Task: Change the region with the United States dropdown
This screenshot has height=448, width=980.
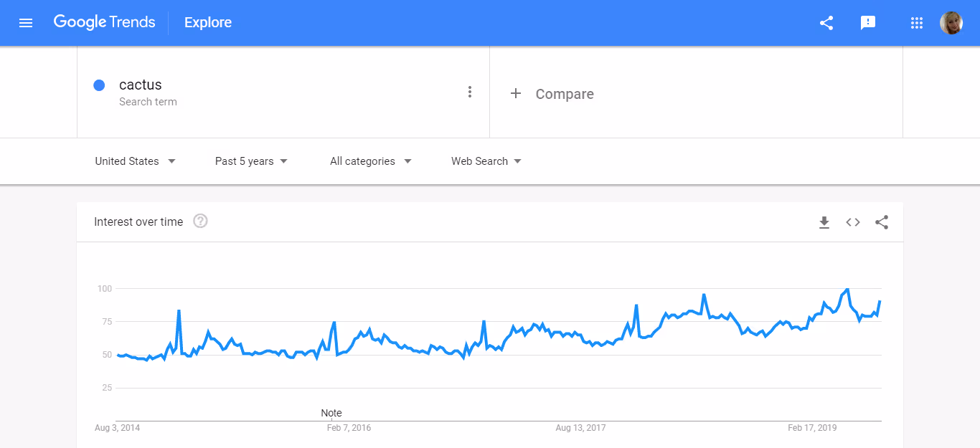Action: point(135,161)
